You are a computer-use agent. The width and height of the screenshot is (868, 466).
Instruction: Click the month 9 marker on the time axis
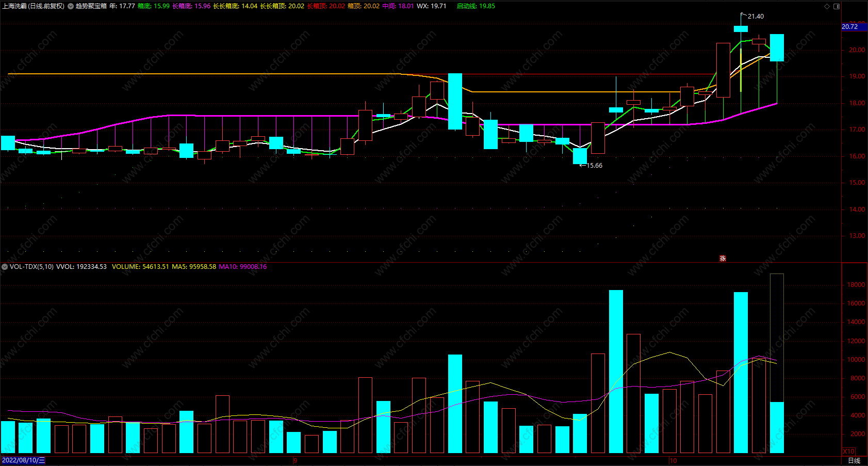tap(295, 460)
